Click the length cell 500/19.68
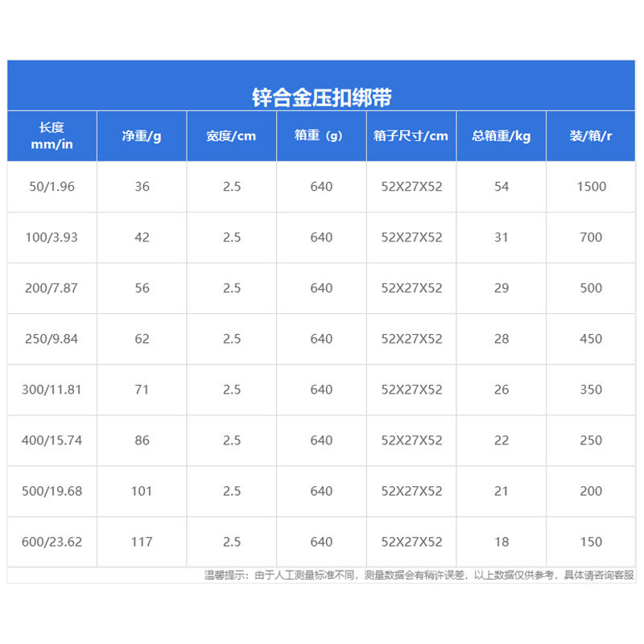 [52, 491]
